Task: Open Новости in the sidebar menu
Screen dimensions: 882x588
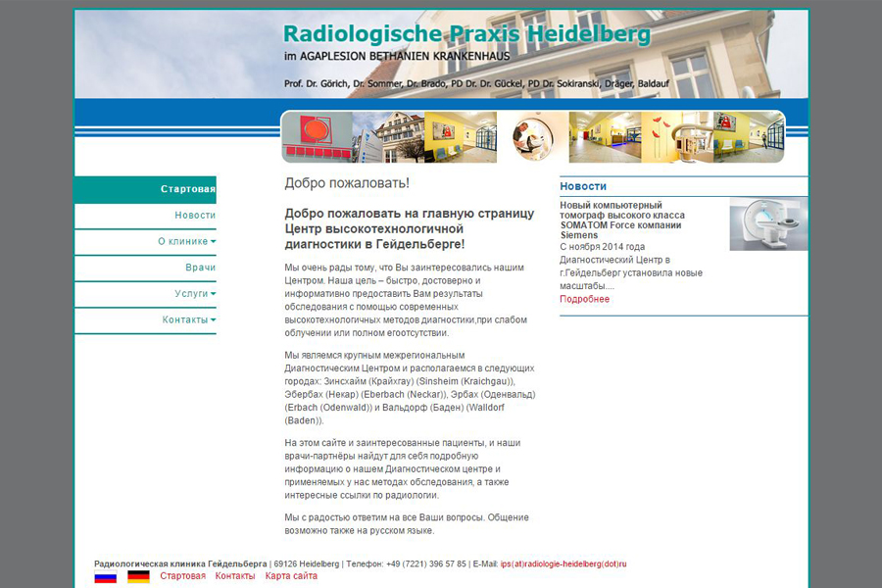Action: coord(195,216)
